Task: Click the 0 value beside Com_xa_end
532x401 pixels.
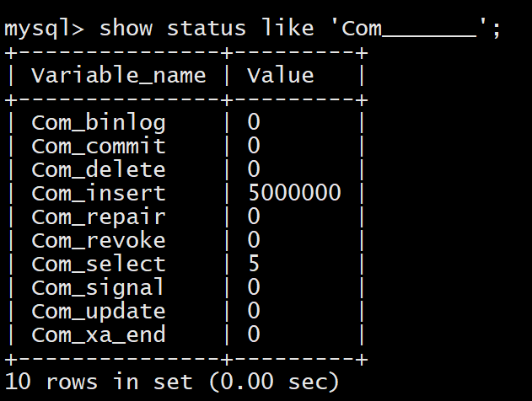Action: [x=254, y=334]
